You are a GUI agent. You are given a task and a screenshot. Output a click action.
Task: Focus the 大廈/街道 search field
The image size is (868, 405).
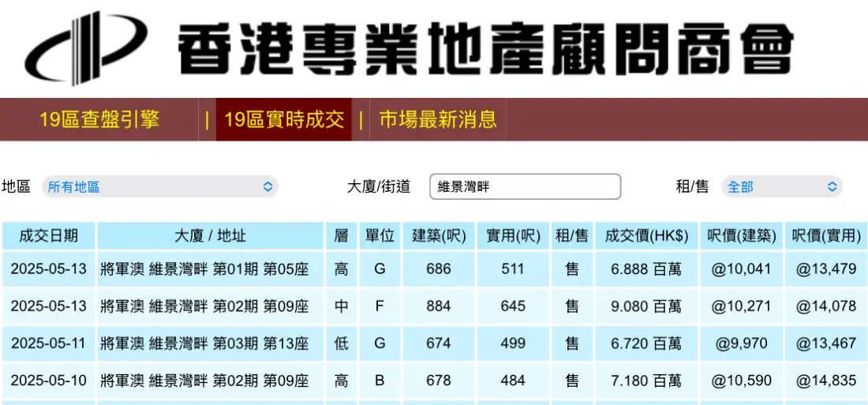pyautogui.click(x=526, y=186)
